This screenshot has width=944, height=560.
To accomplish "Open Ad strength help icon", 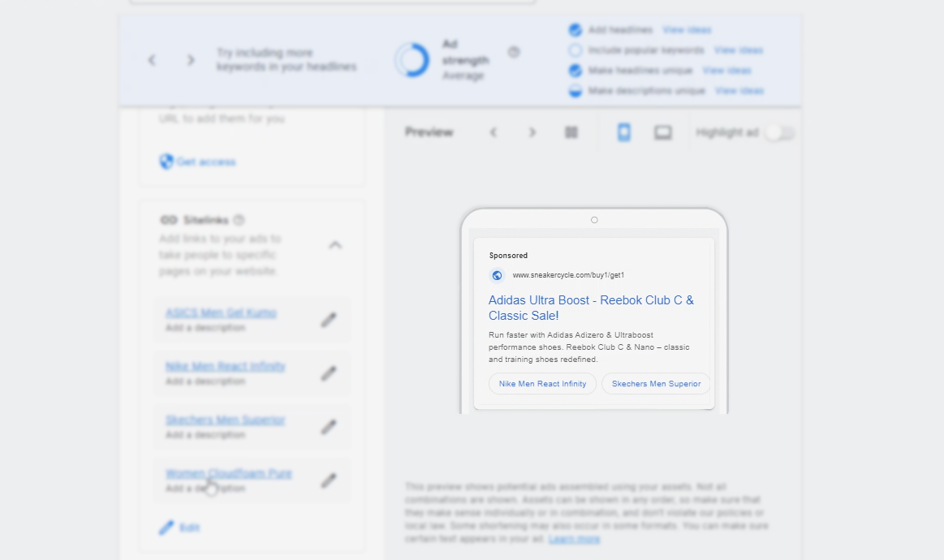I will point(514,52).
